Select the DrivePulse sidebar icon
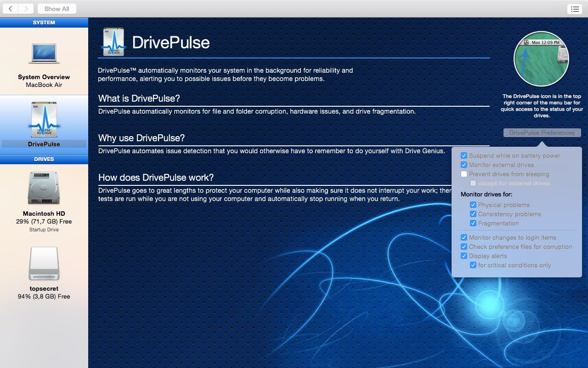Screen dimensions: 588x368 click(44, 120)
